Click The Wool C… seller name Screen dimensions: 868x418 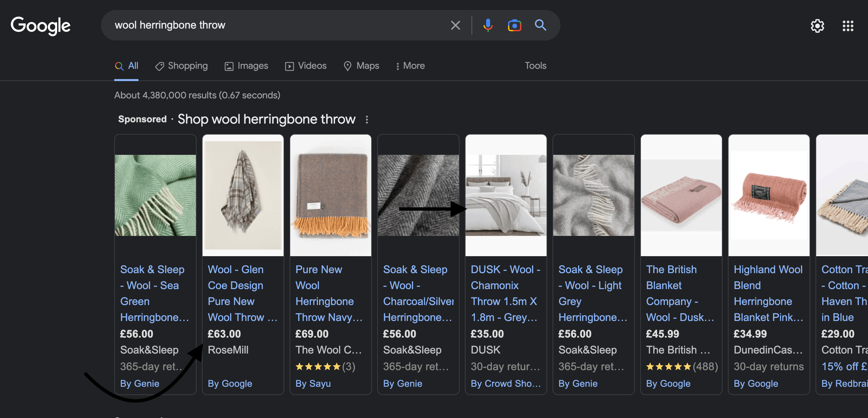328,350
